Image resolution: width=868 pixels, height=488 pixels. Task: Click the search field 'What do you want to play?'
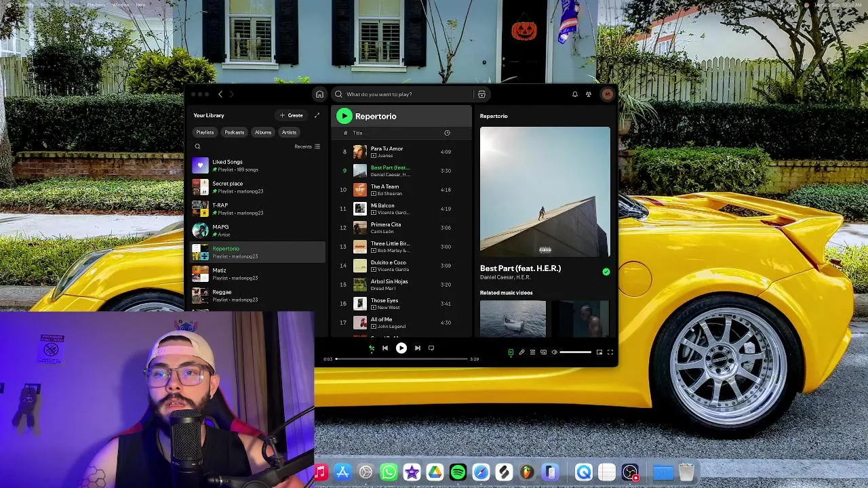click(403, 94)
